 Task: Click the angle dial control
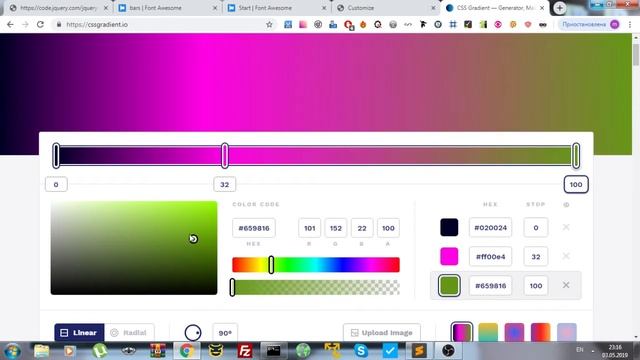coord(193,333)
